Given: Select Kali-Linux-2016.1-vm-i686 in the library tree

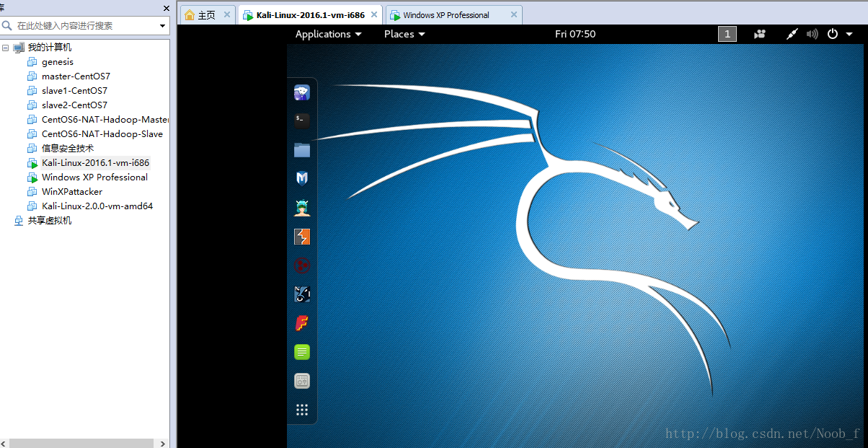Looking at the screenshot, I should [95, 163].
